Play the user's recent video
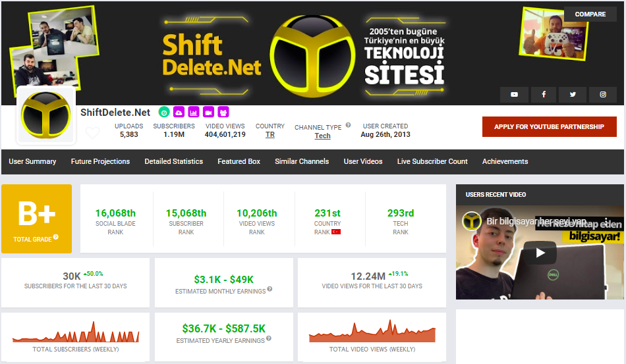The height and width of the screenshot is (364, 626). 540,253
